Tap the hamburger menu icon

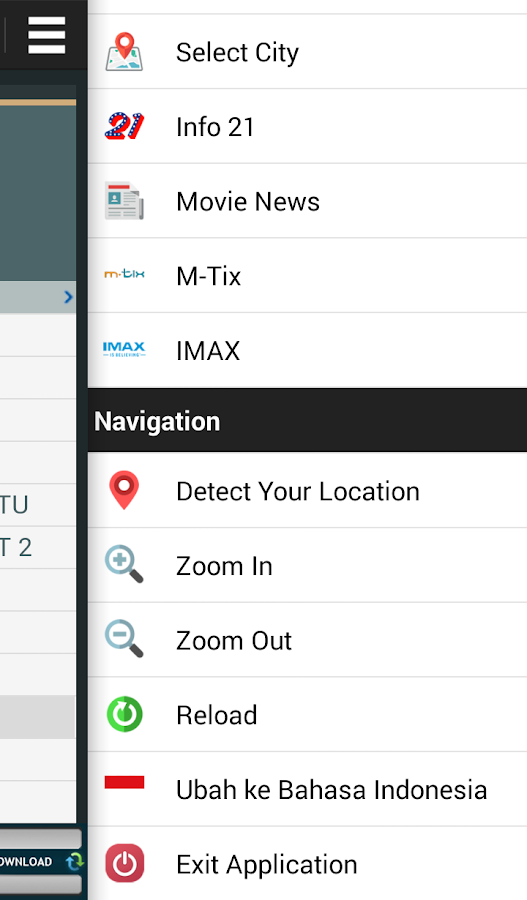pyautogui.click(x=46, y=35)
